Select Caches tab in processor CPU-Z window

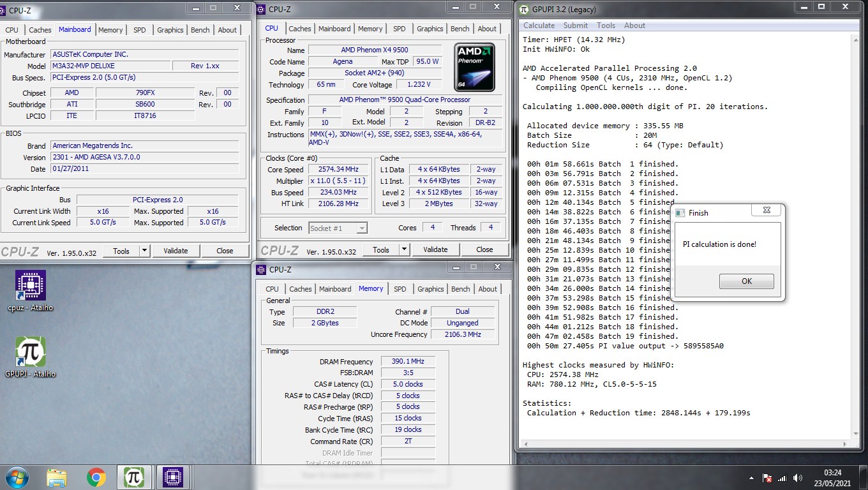[x=299, y=29]
